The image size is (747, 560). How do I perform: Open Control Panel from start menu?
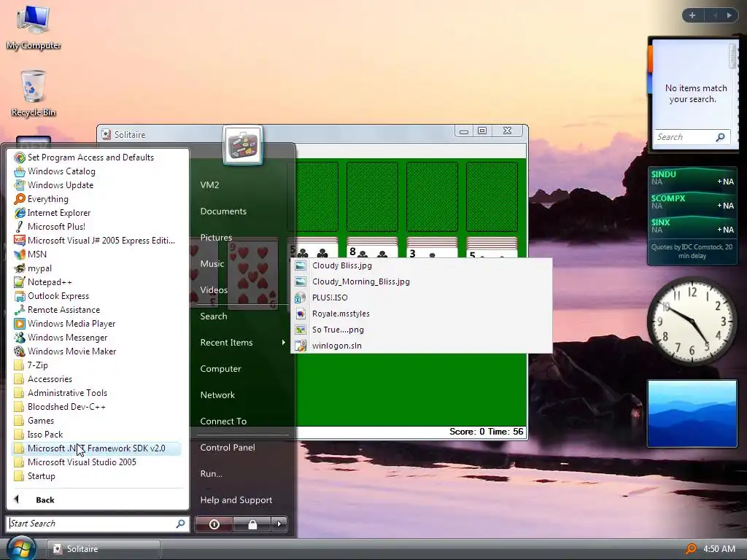pos(228,447)
